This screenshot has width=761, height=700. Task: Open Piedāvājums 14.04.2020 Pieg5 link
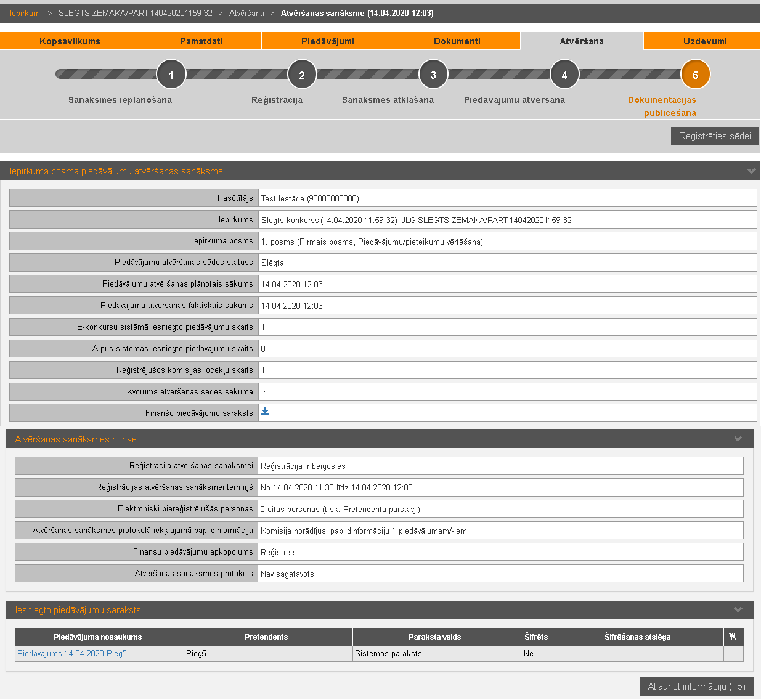72,653
